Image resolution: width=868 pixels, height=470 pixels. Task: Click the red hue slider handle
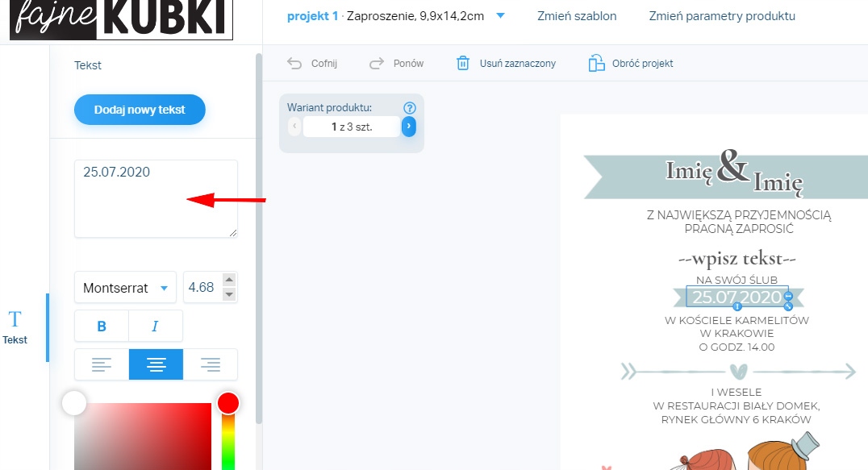(228, 403)
